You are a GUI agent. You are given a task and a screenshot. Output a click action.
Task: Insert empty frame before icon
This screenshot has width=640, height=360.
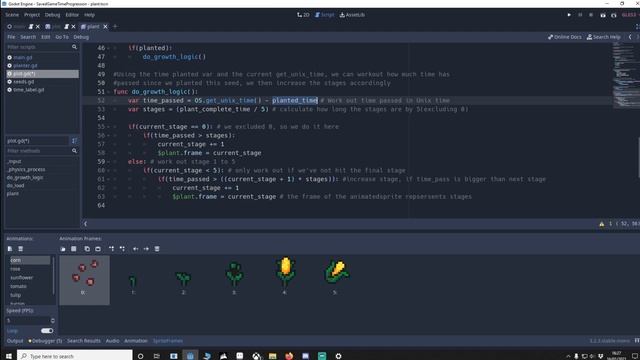[x=111, y=249]
